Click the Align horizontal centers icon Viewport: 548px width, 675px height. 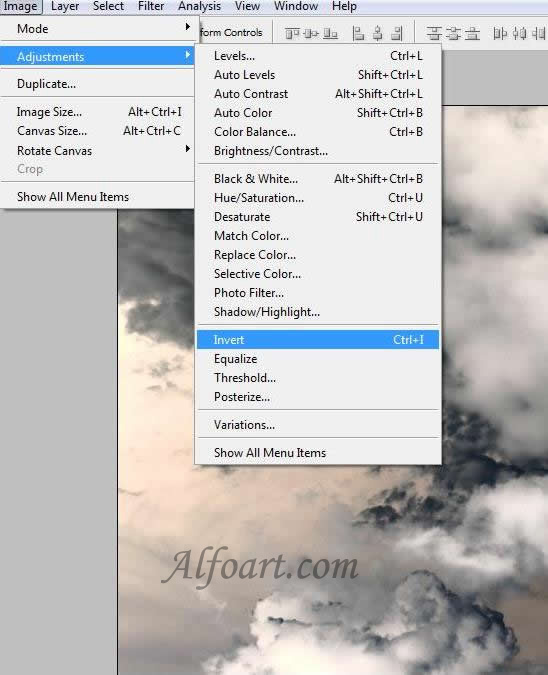coord(378,33)
